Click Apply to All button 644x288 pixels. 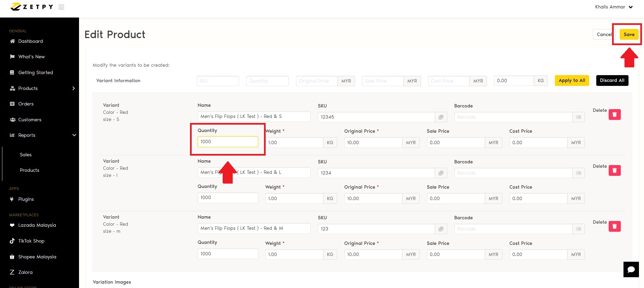pos(572,81)
